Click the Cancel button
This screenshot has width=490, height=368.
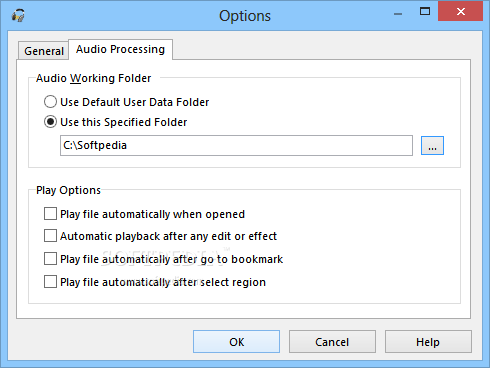pos(332,342)
